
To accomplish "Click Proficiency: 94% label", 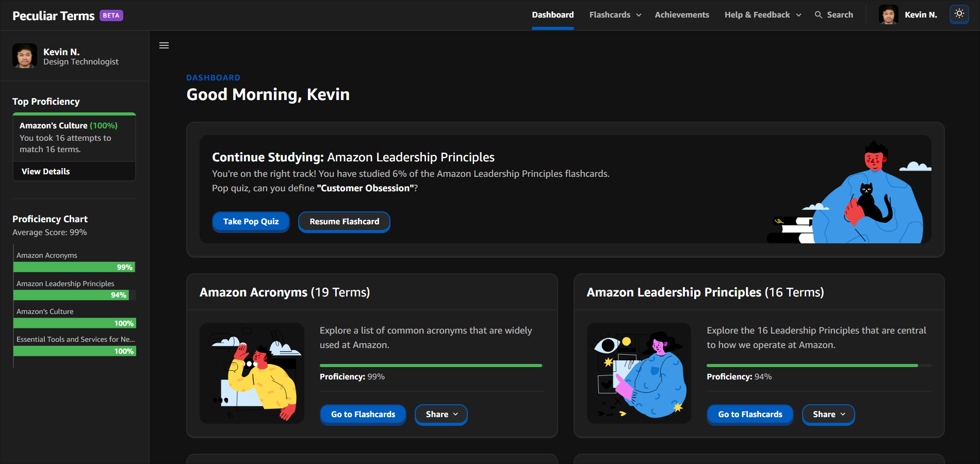I will click(x=739, y=377).
